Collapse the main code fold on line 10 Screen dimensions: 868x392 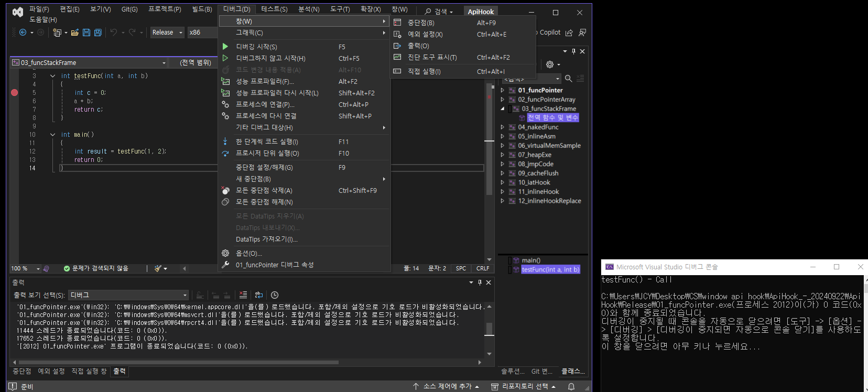coord(53,135)
